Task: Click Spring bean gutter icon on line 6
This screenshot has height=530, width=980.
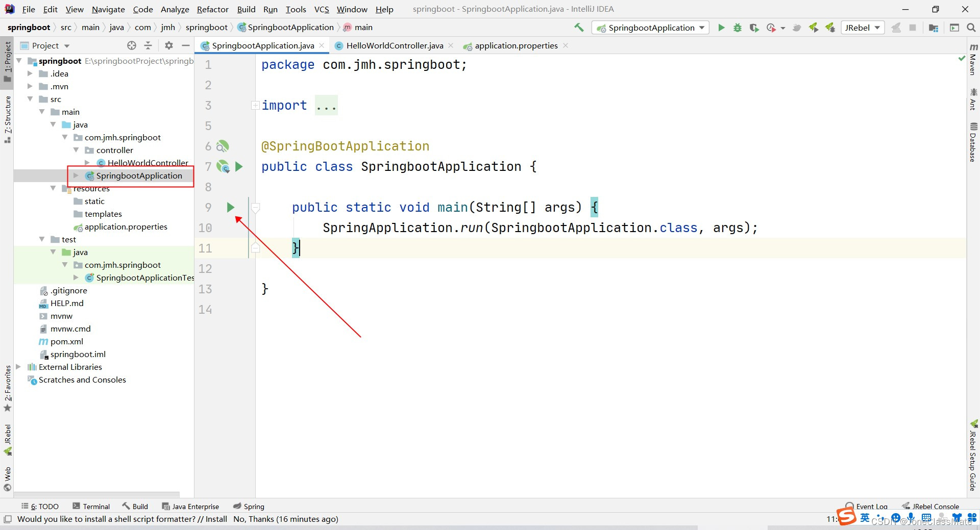Action: 223,146
